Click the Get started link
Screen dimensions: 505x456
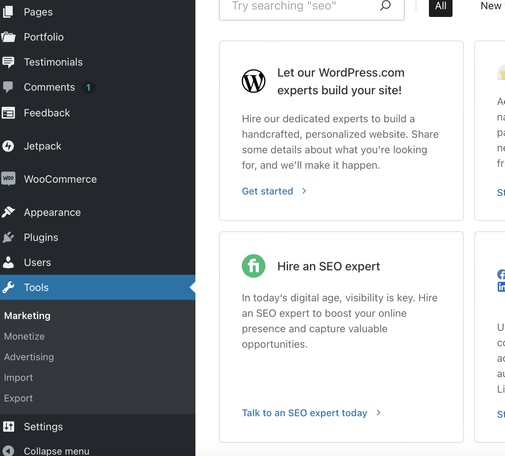tap(267, 191)
